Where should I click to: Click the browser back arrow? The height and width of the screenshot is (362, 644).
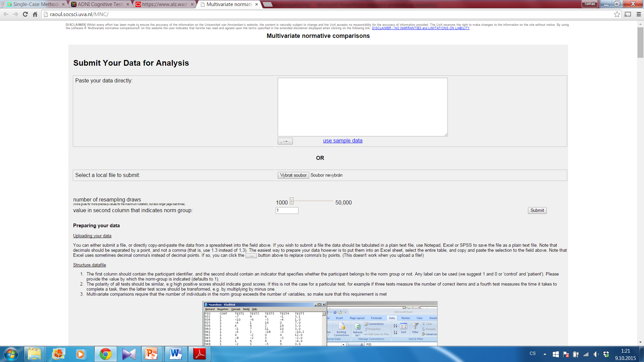tap(6, 14)
